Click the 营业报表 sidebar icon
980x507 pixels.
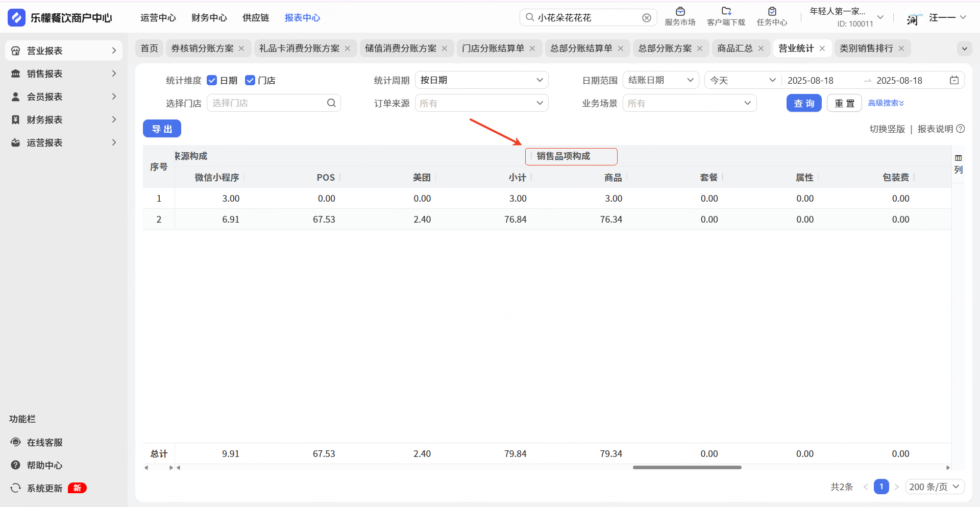coord(16,51)
